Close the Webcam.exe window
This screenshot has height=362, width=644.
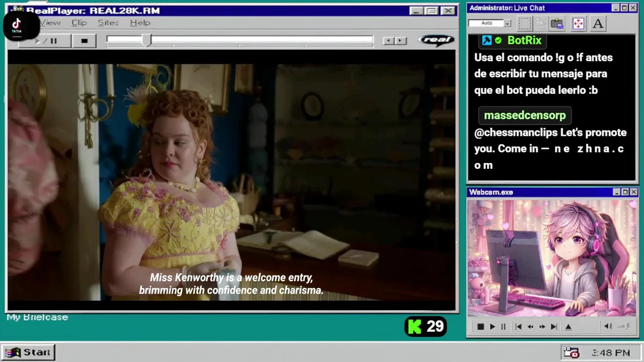633,192
